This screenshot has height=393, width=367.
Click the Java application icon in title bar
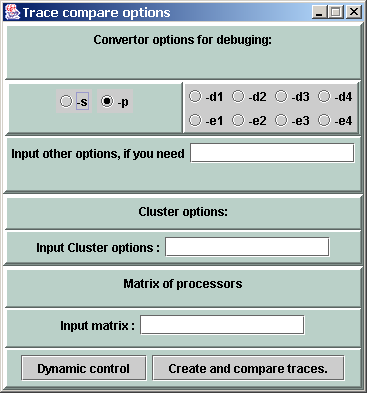pyautogui.click(x=12, y=12)
